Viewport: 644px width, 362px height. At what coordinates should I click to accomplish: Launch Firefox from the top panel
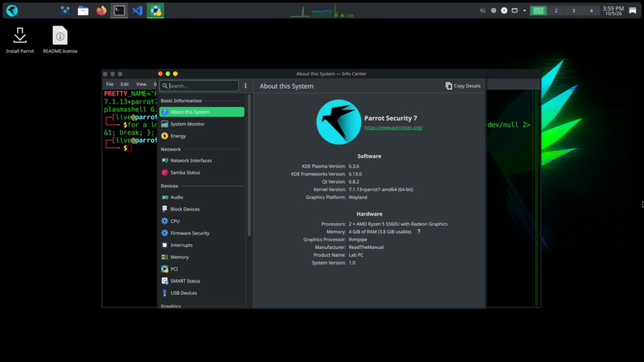tap(101, 11)
